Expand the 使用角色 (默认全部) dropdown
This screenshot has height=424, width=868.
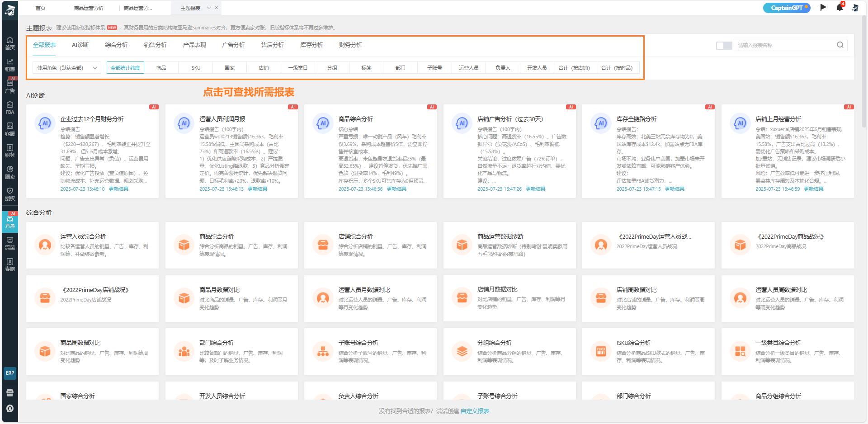(x=67, y=68)
